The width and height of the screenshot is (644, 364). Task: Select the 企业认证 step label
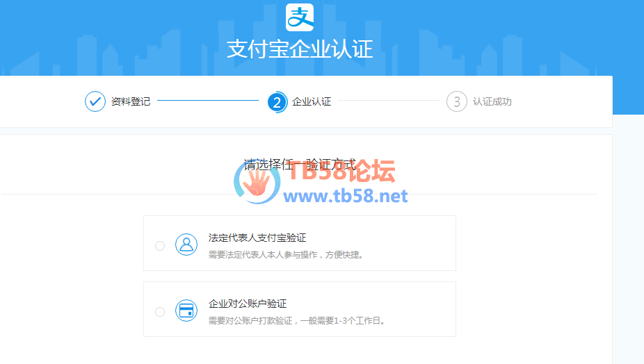[312, 101]
